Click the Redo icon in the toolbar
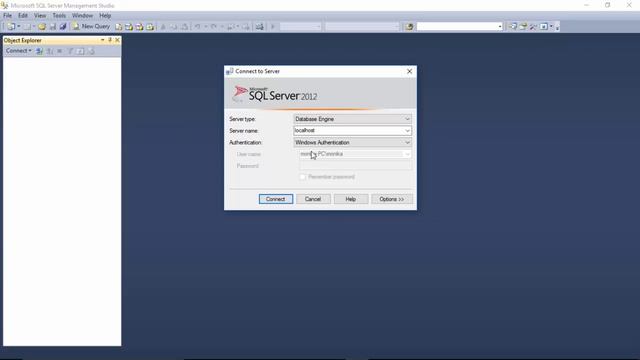 pos(213,27)
